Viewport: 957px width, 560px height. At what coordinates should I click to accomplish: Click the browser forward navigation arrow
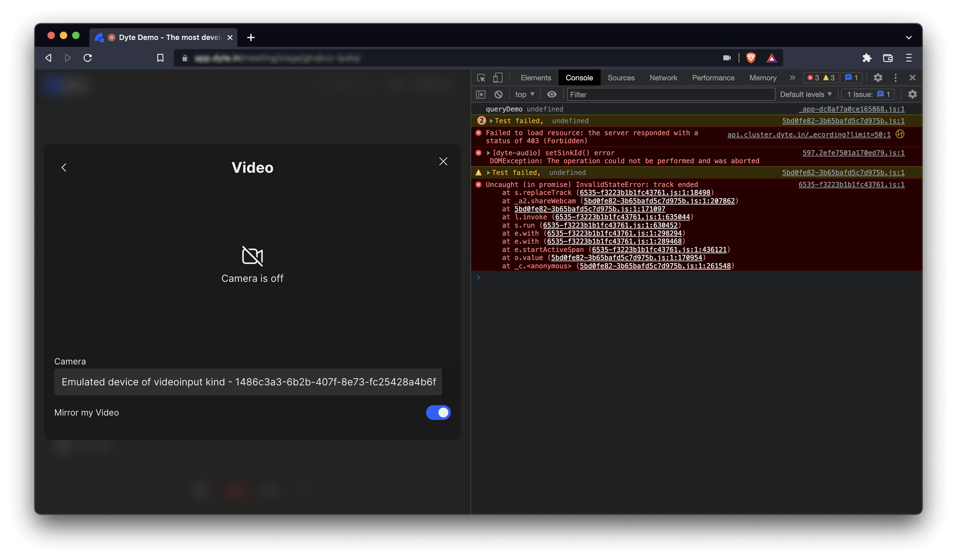pyautogui.click(x=68, y=58)
